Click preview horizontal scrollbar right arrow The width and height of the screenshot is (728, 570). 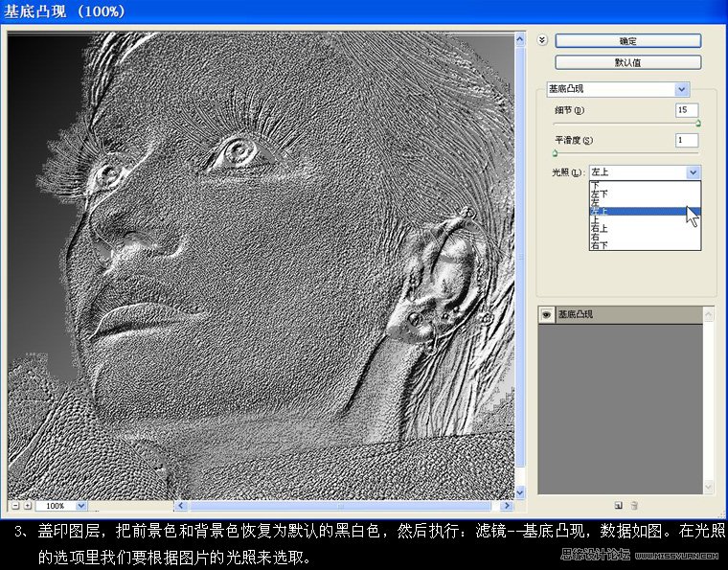(507, 506)
